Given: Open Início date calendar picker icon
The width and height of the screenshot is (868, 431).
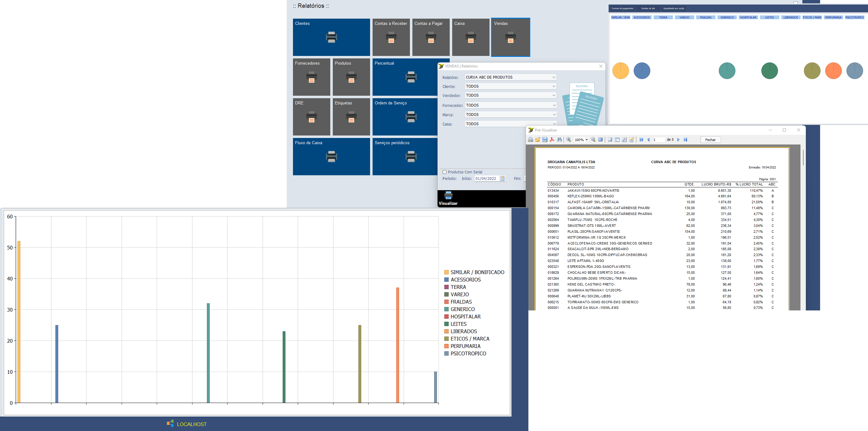Looking at the screenshot, I should click(502, 178).
